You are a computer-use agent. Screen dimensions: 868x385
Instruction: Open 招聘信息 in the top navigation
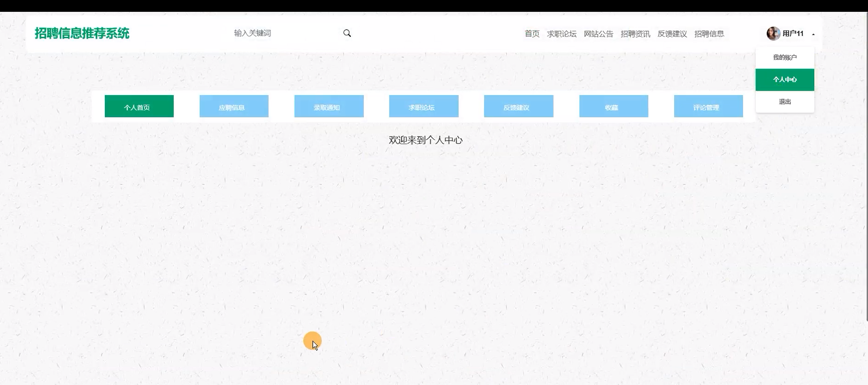click(709, 34)
